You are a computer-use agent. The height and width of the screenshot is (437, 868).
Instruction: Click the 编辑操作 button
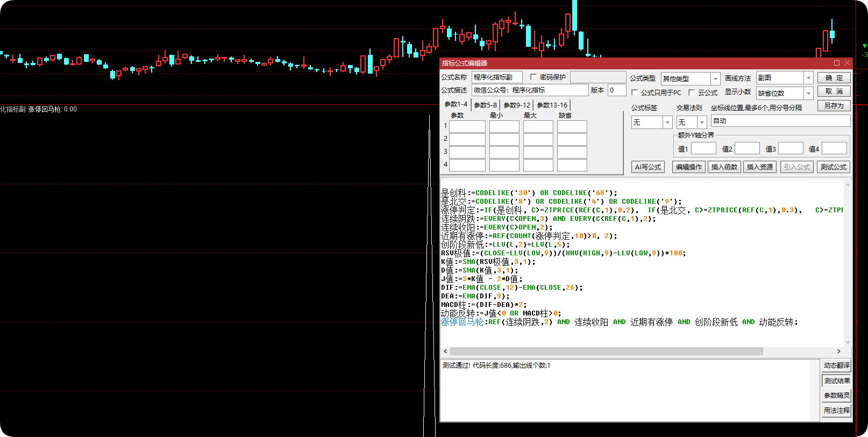tap(689, 167)
